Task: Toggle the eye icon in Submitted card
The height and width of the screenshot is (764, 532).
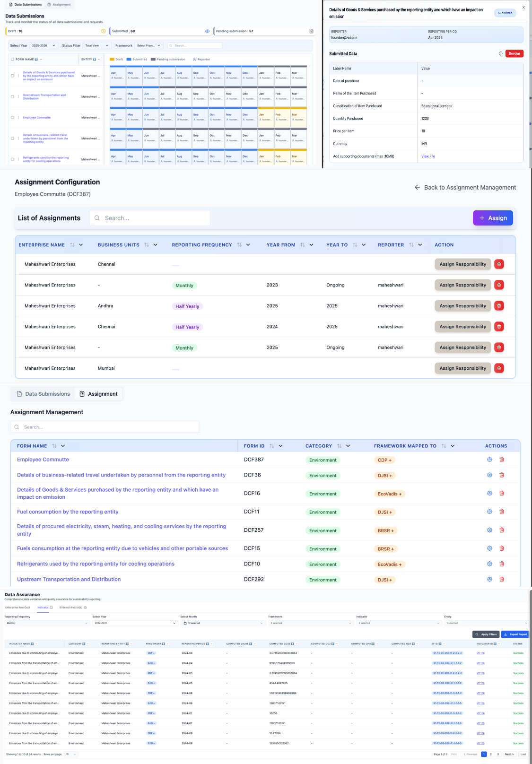Action: pos(207,31)
